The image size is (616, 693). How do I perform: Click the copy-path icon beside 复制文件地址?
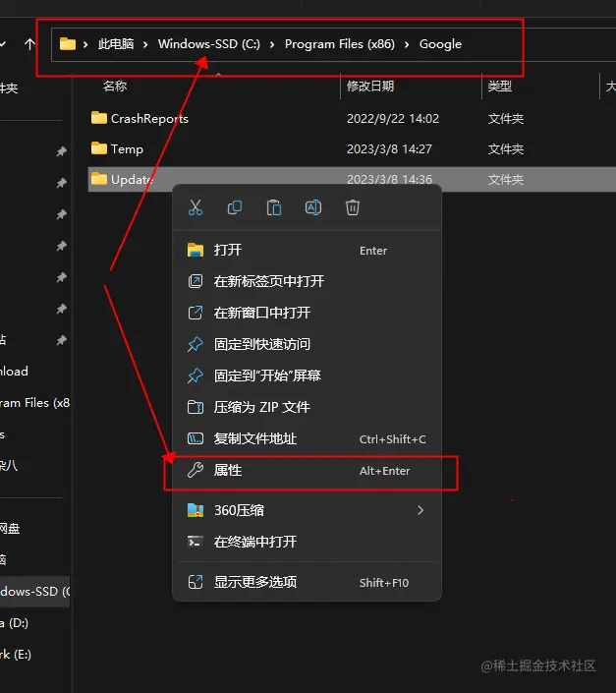[x=196, y=438]
